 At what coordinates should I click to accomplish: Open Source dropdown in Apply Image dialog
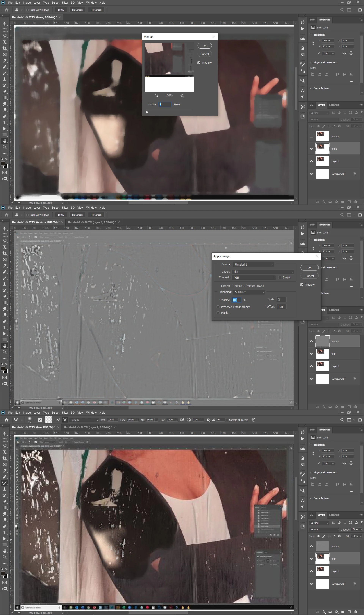253,264
